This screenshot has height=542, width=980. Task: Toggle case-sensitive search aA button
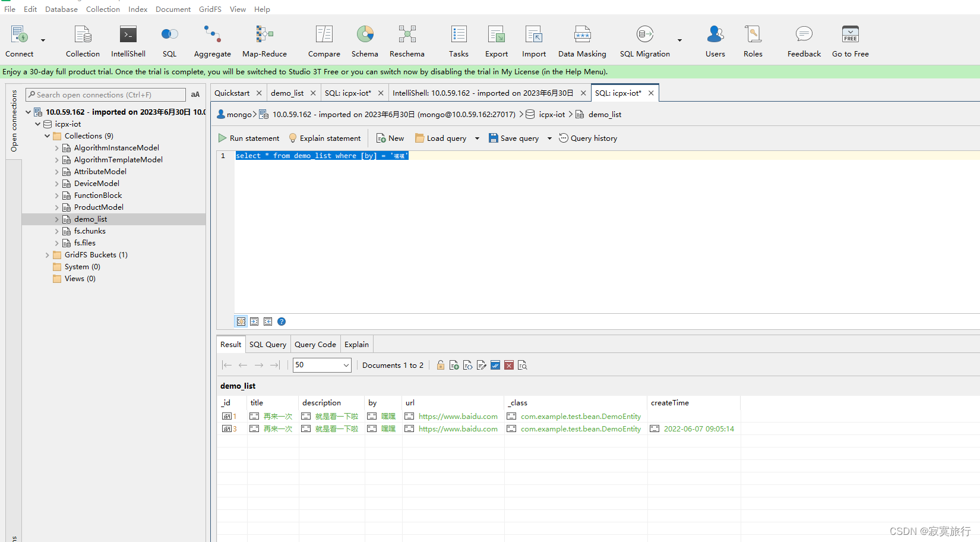pyautogui.click(x=195, y=94)
